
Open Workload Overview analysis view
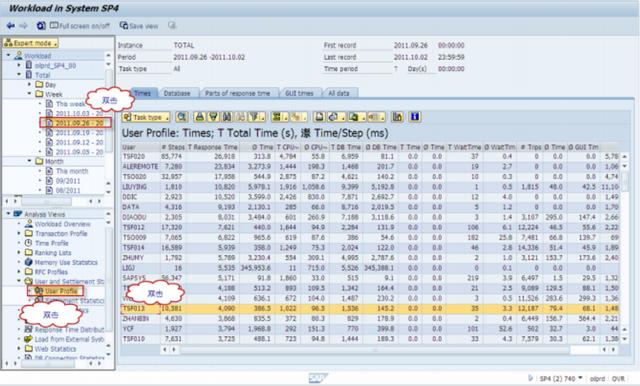[62, 224]
